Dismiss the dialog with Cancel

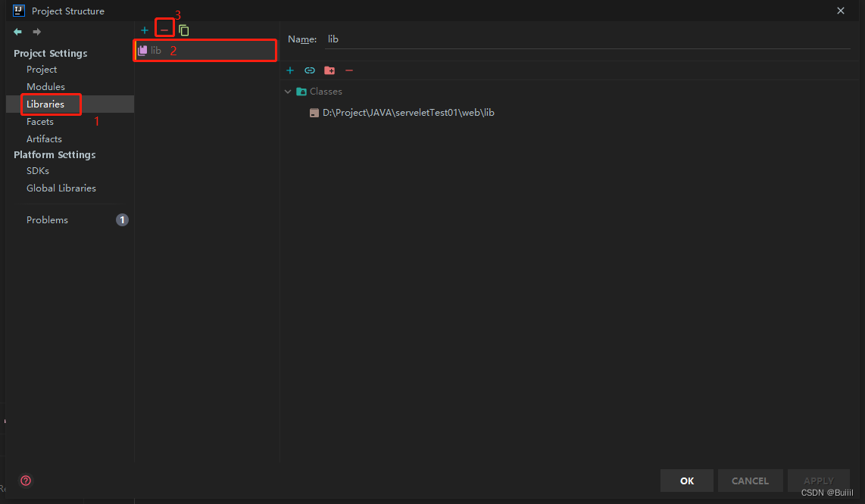750,481
